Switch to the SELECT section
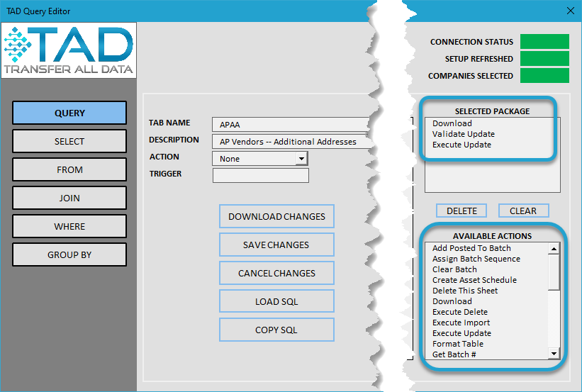This screenshot has width=582, height=392. pyautogui.click(x=69, y=141)
